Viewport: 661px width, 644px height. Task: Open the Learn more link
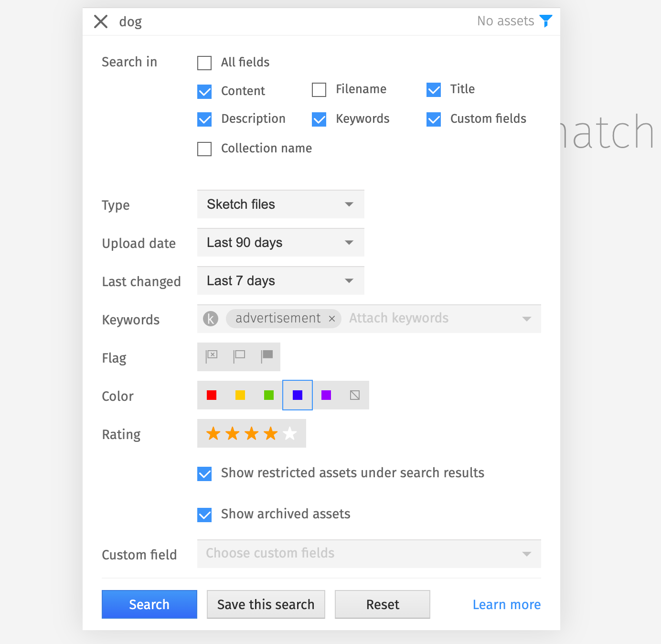coord(507,605)
